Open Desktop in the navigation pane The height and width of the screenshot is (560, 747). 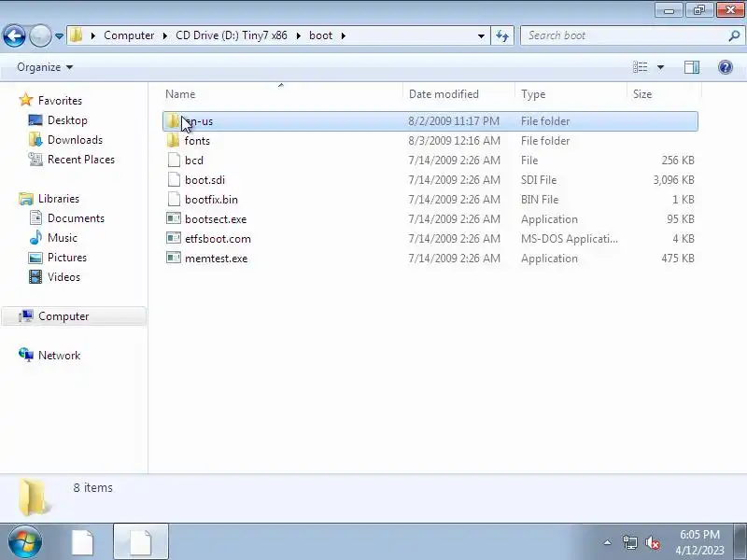(x=67, y=120)
